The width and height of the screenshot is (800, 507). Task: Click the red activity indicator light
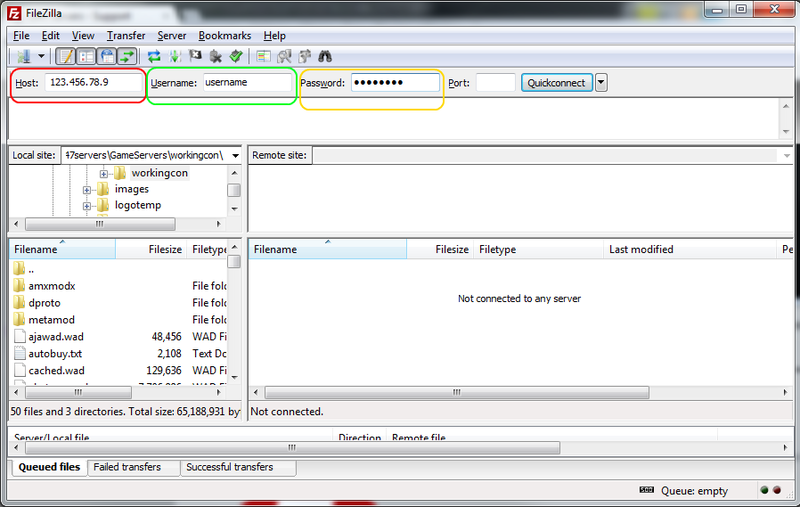point(777,490)
